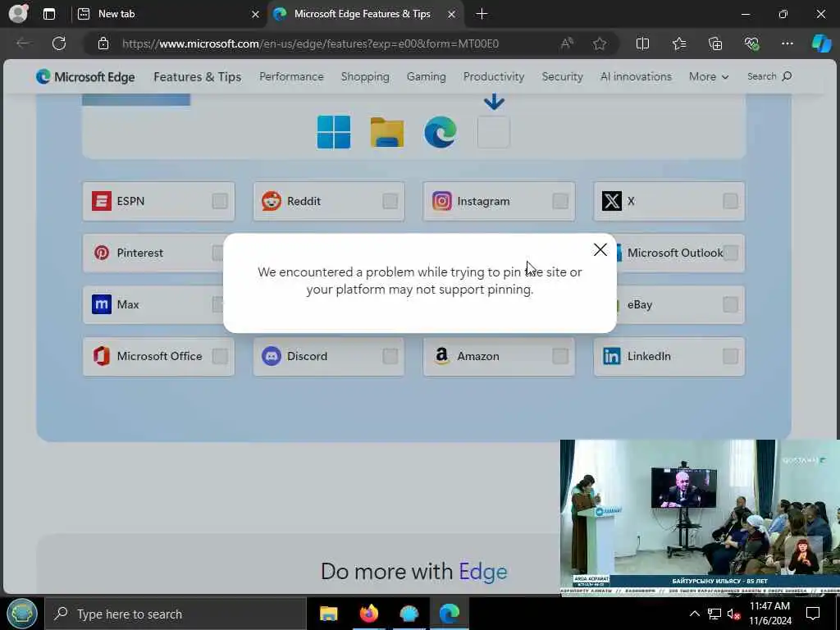Open File Explorer from the taskbar
The height and width of the screenshot is (630, 840).
[328, 614]
